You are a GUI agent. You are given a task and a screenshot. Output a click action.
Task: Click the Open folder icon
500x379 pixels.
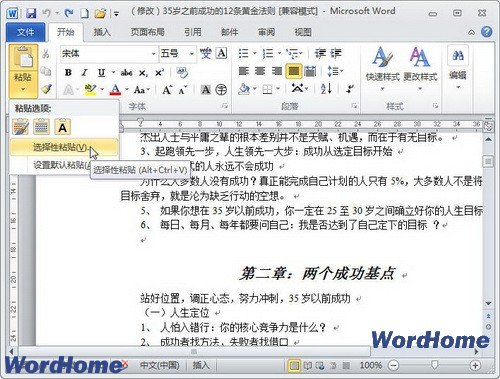(x=100, y=13)
